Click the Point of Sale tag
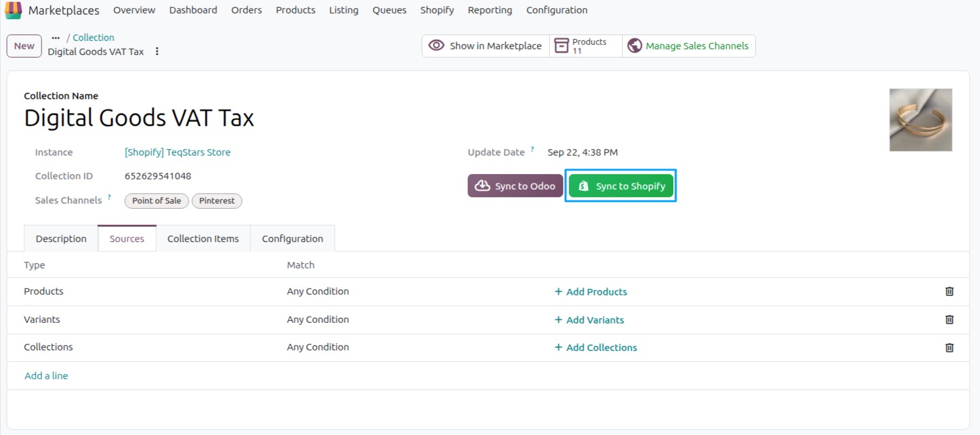 156,201
